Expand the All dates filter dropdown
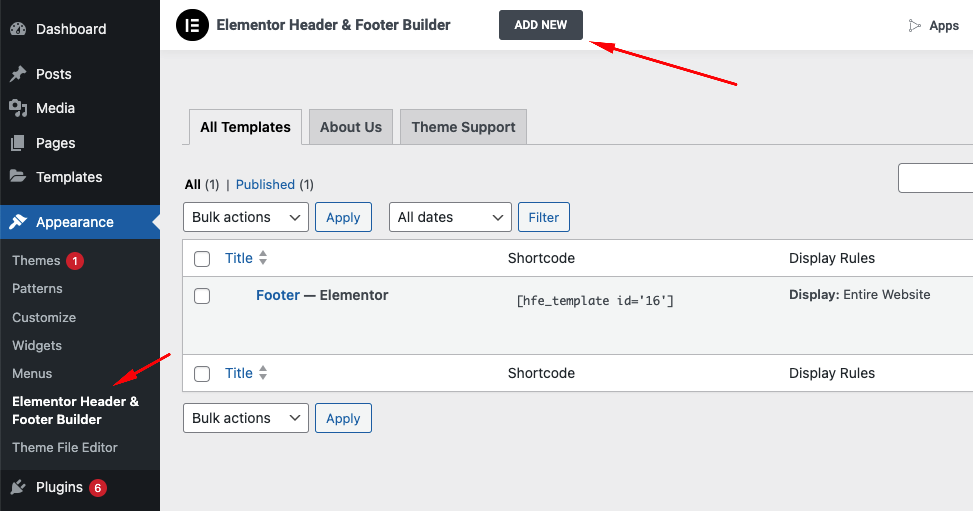The image size is (973, 511). pos(450,217)
